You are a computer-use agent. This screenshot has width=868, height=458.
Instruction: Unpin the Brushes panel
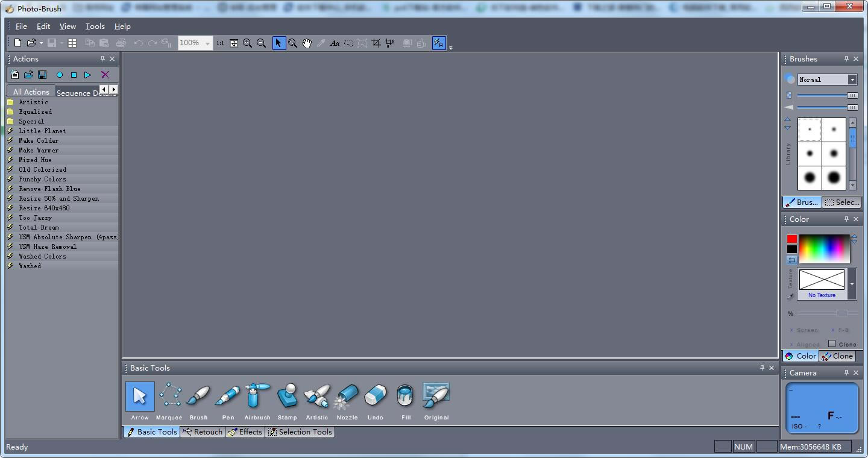click(848, 58)
